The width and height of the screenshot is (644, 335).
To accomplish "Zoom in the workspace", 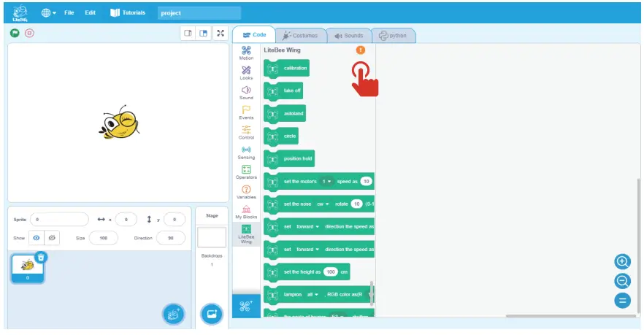I will click(x=622, y=261).
